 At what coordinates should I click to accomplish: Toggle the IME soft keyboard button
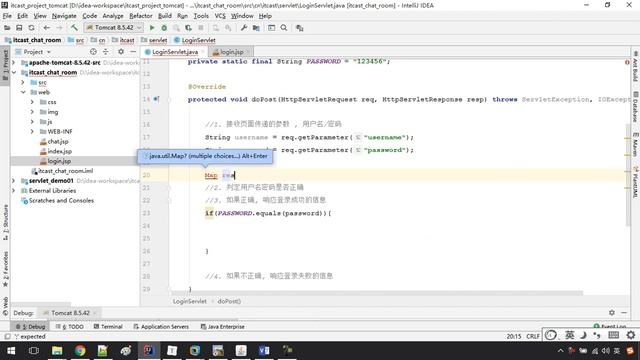(613, 335)
